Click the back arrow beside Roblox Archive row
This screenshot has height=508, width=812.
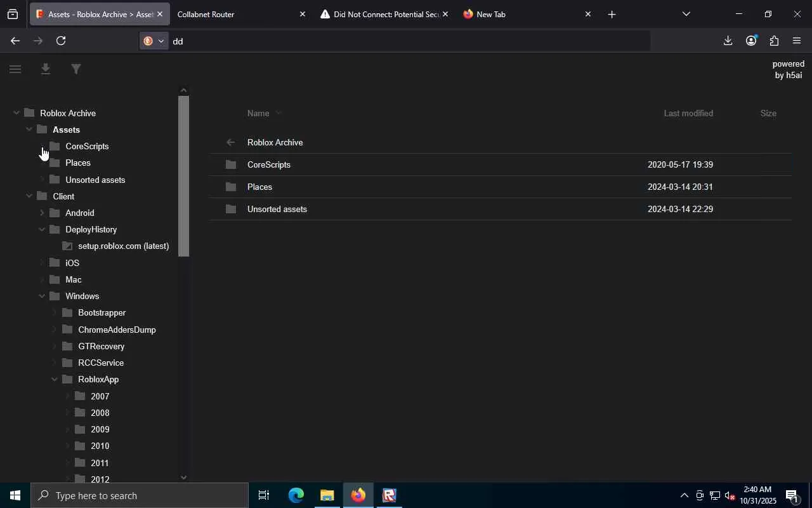click(231, 142)
